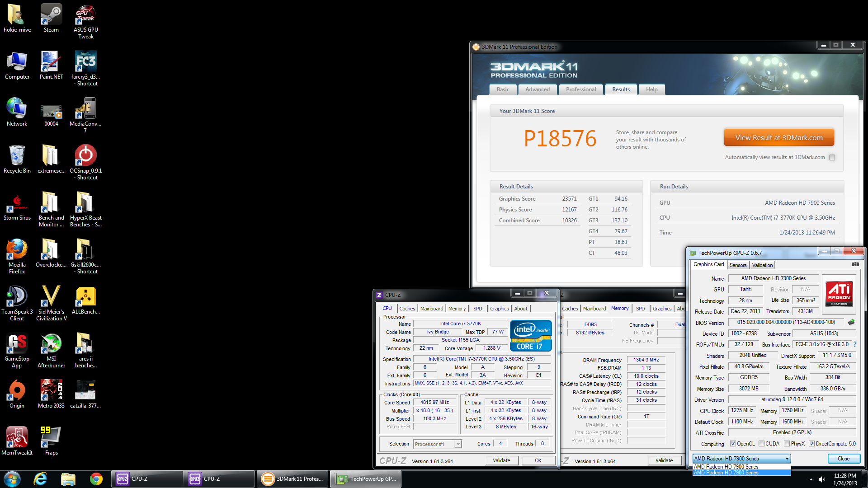Open the Steam desktop shortcut

(51, 18)
